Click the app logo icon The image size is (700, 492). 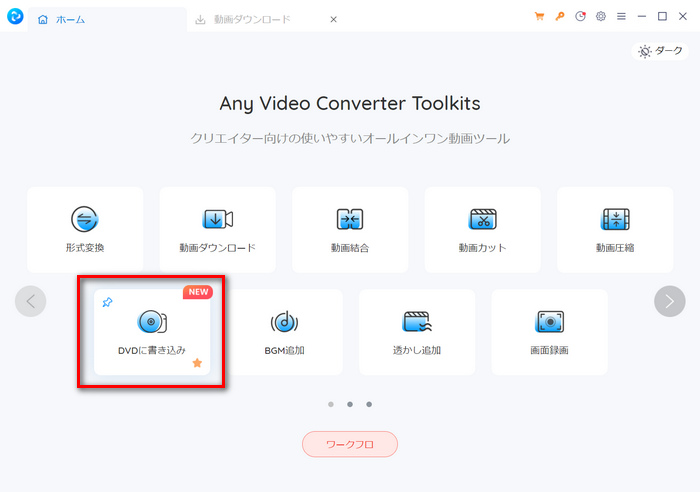[15, 17]
